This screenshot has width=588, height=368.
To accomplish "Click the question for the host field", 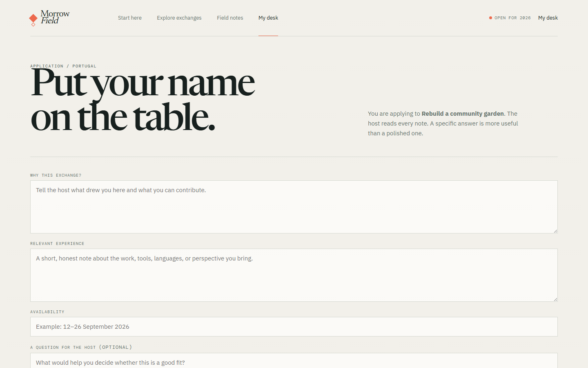I will [294, 361].
